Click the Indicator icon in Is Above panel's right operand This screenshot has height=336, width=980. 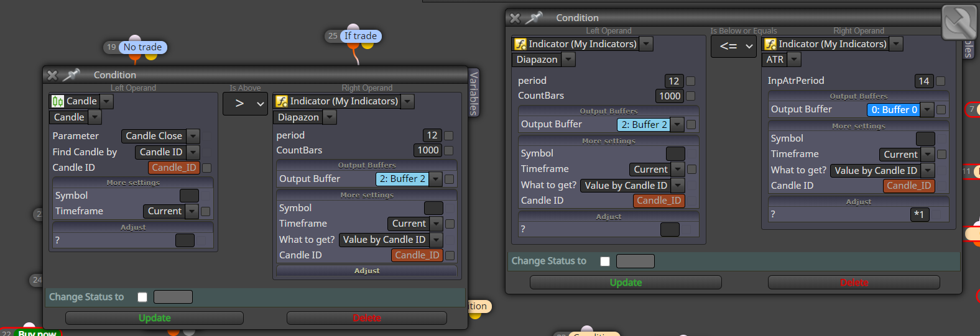coord(282,101)
